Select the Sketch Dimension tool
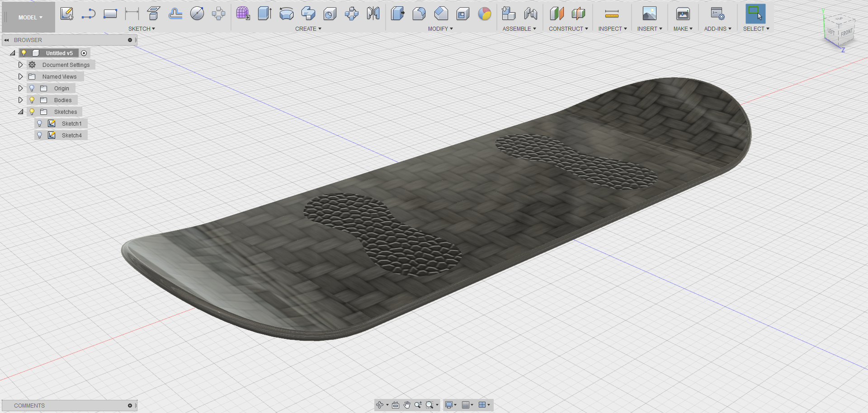Image resolution: width=868 pixels, height=413 pixels. tap(131, 14)
